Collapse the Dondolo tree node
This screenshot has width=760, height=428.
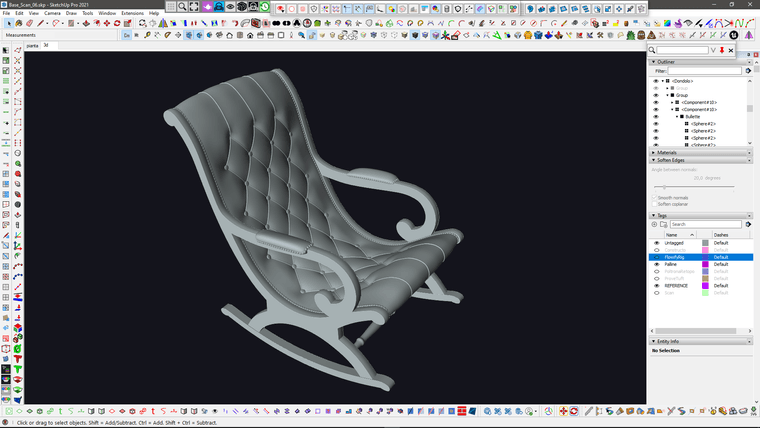click(x=661, y=81)
